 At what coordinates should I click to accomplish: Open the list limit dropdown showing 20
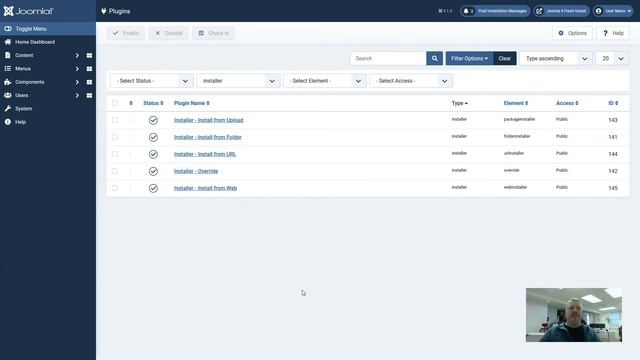coord(612,58)
